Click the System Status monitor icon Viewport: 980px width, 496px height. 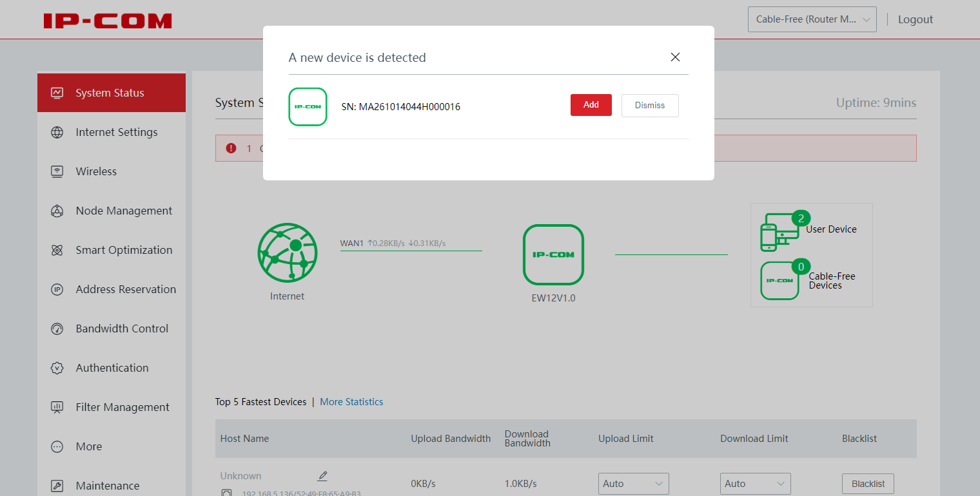click(x=57, y=93)
